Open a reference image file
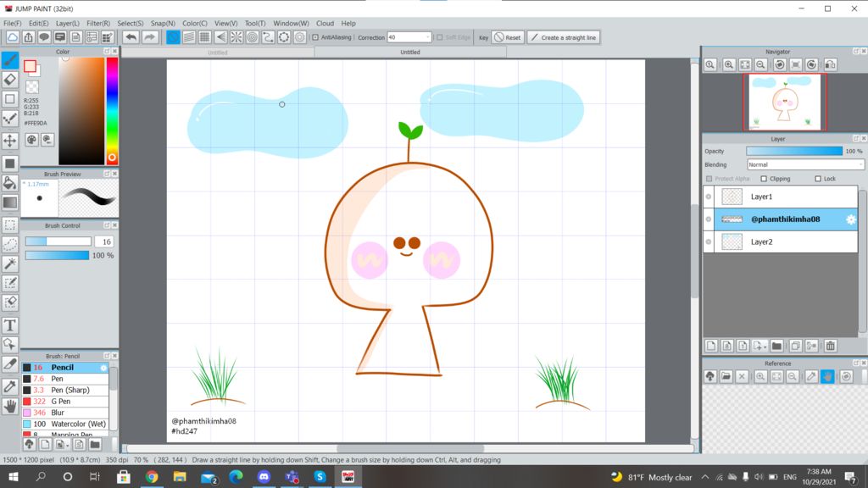Viewport: 868px width, 488px height. tap(726, 376)
